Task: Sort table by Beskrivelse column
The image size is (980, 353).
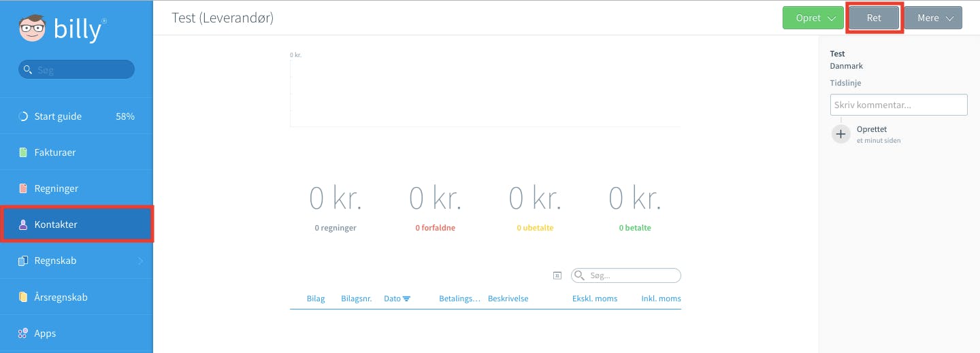Action: 508,299
